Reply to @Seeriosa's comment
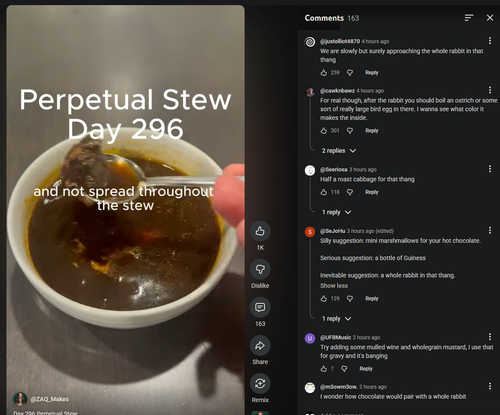 click(x=372, y=192)
